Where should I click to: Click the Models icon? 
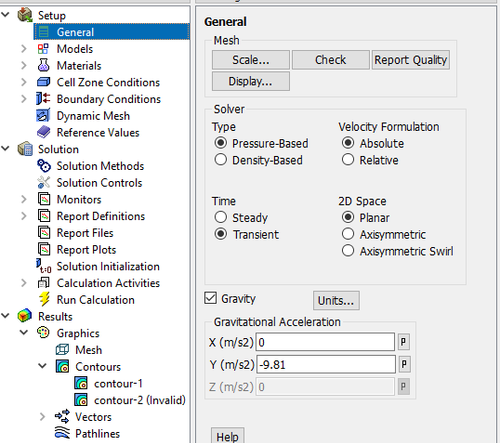pos(43,49)
